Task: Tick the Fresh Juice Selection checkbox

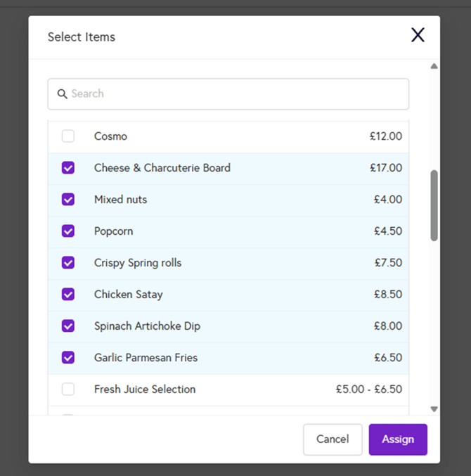Action: (x=68, y=390)
